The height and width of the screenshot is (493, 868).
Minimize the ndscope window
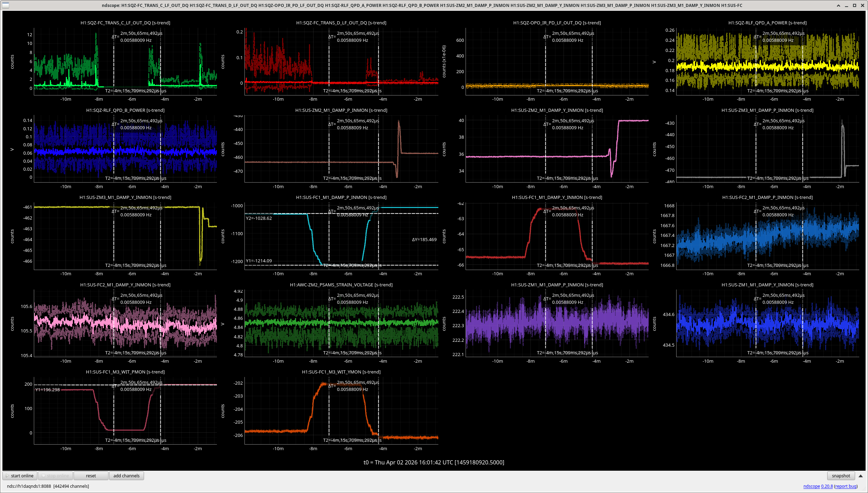[x=846, y=5]
